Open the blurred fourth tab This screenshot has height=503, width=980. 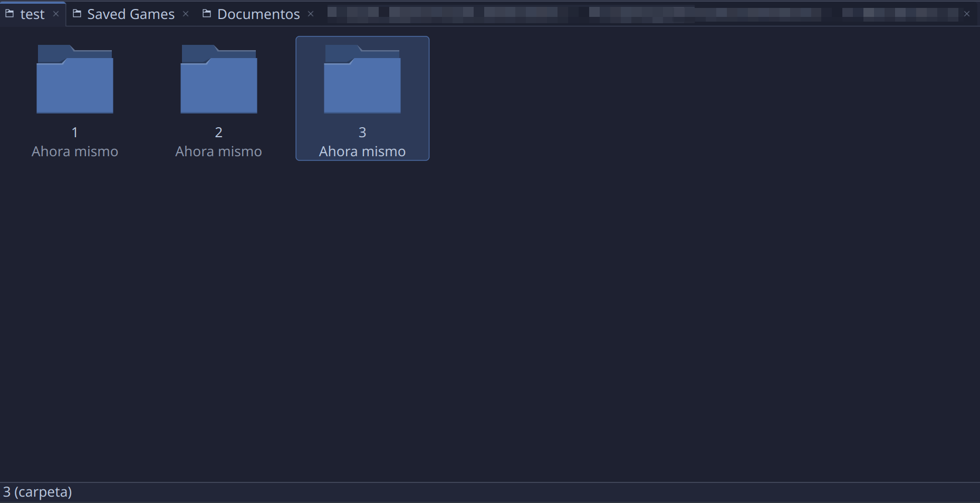click(633, 13)
